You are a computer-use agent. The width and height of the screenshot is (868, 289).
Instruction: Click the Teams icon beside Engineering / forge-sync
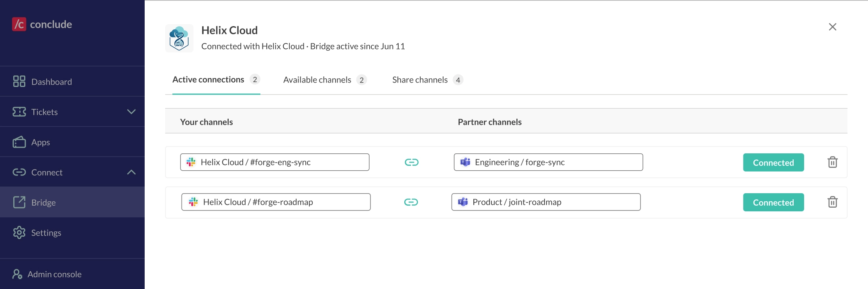(x=465, y=162)
